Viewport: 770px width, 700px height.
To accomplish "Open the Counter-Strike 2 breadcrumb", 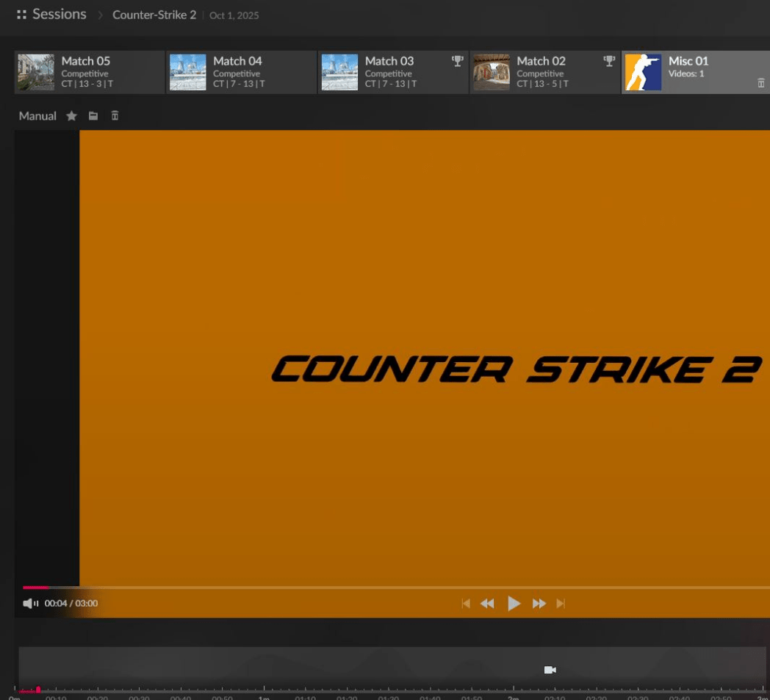I will coord(154,15).
